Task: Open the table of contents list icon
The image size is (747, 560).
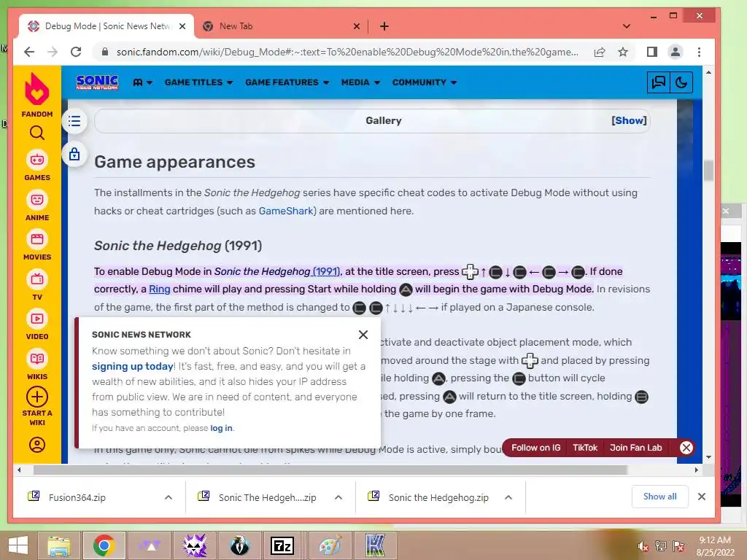Action: click(74, 121)
